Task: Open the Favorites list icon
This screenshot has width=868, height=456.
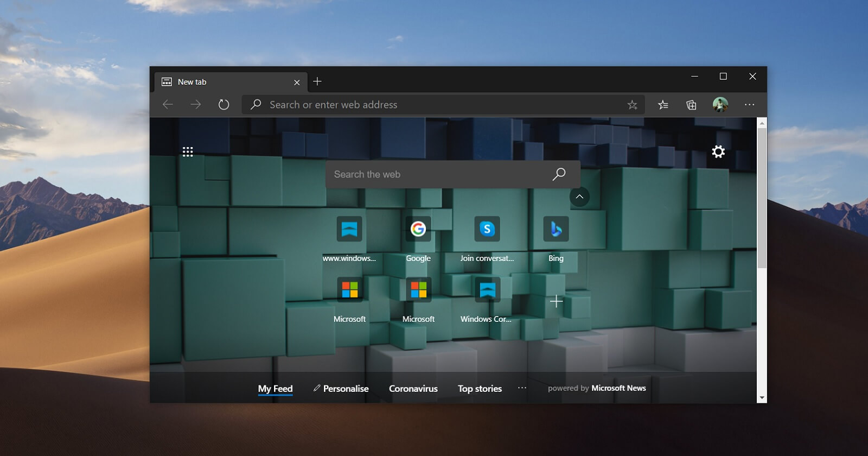Action: click(663, 105)
